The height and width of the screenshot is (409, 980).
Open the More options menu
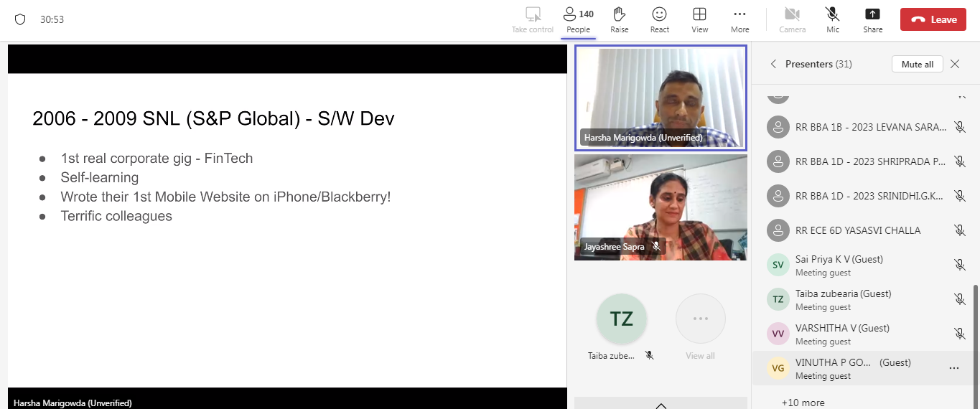739,19
